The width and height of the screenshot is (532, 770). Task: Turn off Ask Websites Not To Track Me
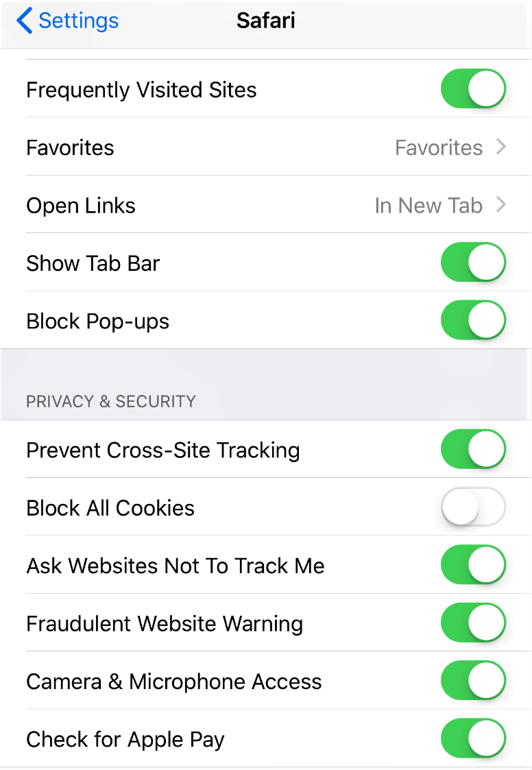(473, 566)
